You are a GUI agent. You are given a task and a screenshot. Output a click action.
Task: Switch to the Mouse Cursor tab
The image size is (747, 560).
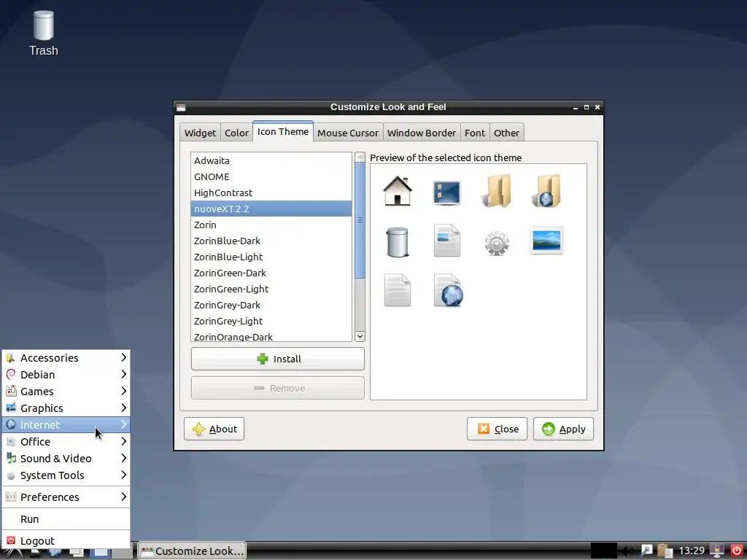(x=348, y=133)
